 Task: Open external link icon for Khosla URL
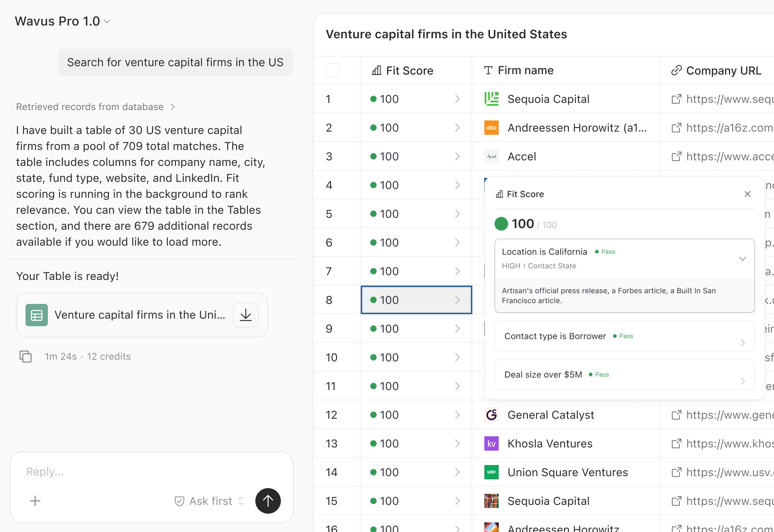pos(677,443)
